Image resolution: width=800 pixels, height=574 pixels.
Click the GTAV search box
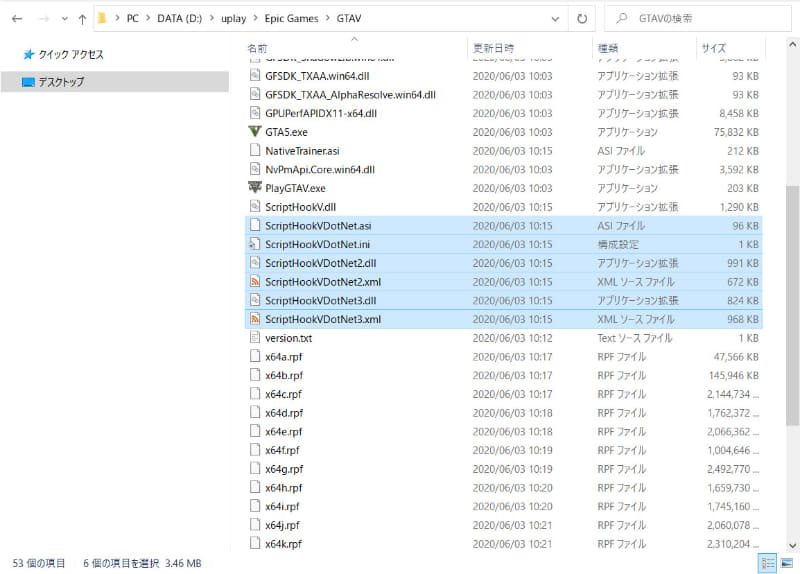[698, 19]
